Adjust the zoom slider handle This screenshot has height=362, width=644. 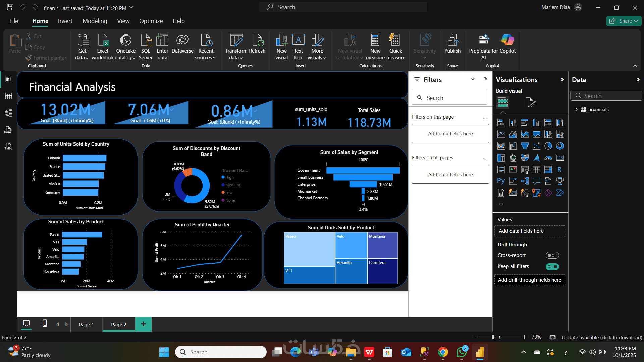coord(493,337)
